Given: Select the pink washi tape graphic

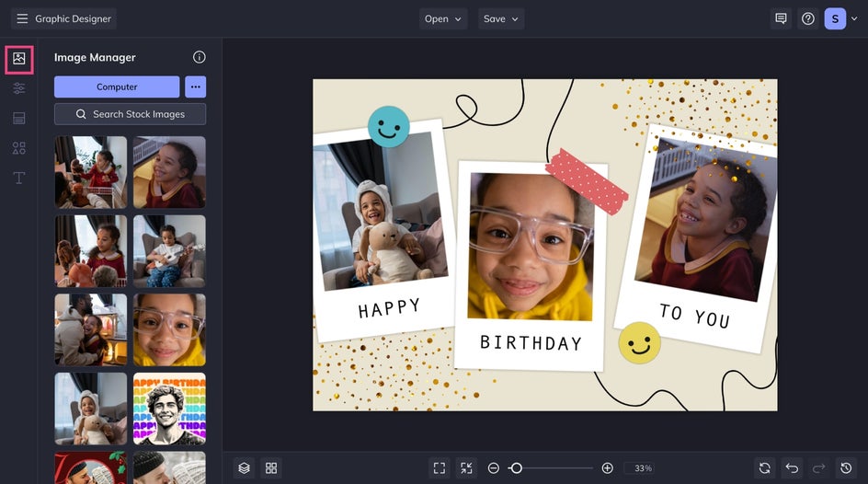Looking at the screenshot, I should 587,181.
